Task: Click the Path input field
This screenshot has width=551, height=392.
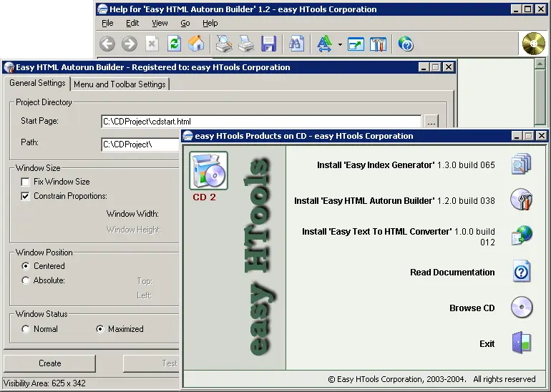Action: (x=140, y=144)
